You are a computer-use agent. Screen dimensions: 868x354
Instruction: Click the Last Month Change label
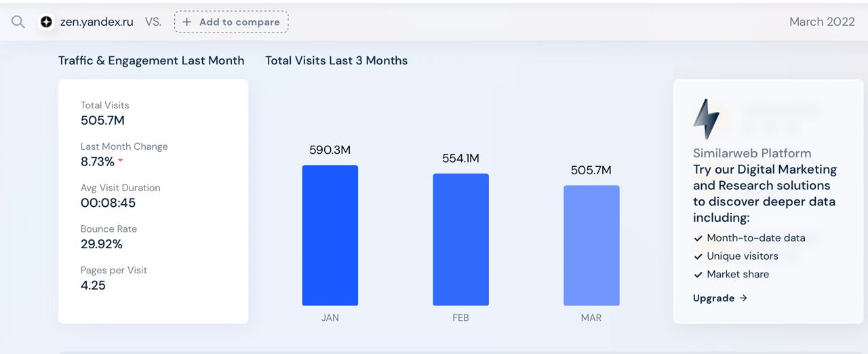pyautogui.click(x=124, y=146)
